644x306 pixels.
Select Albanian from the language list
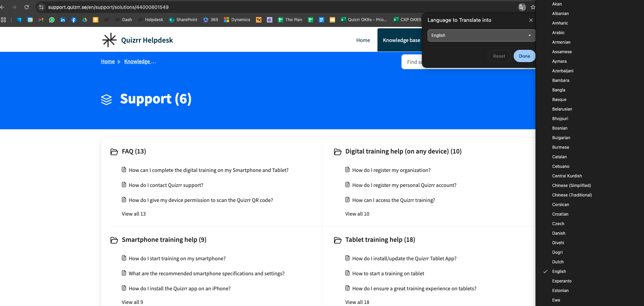[560, 14]
